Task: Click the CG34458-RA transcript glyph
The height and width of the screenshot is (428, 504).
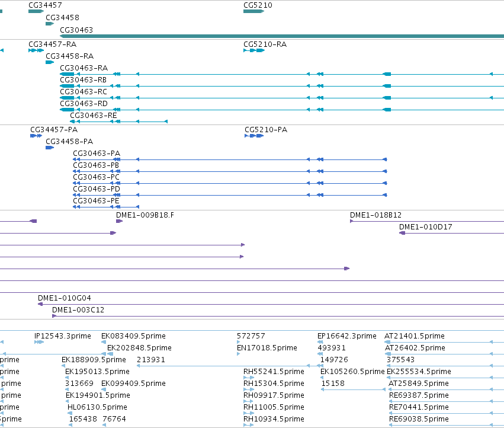Action: pos(50,62)
